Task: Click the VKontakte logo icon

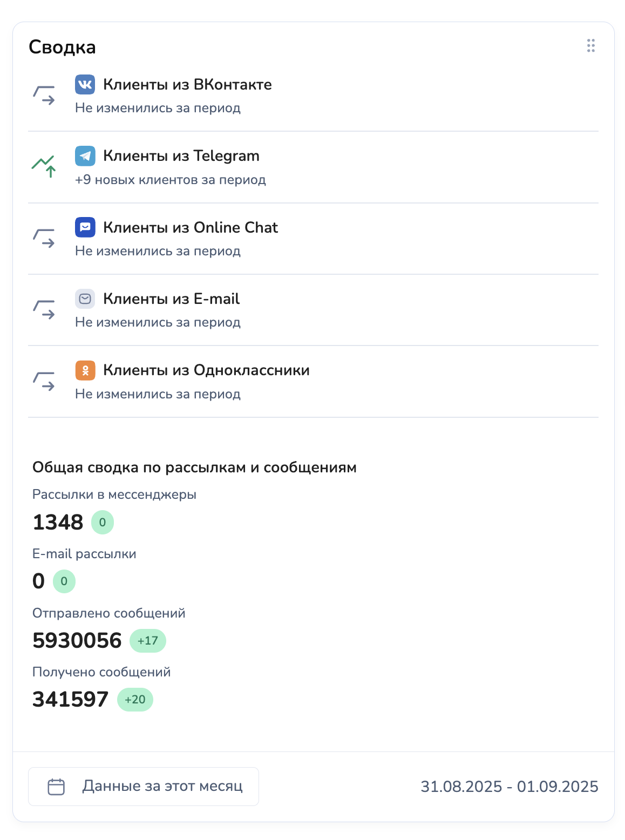Action: 85,85
